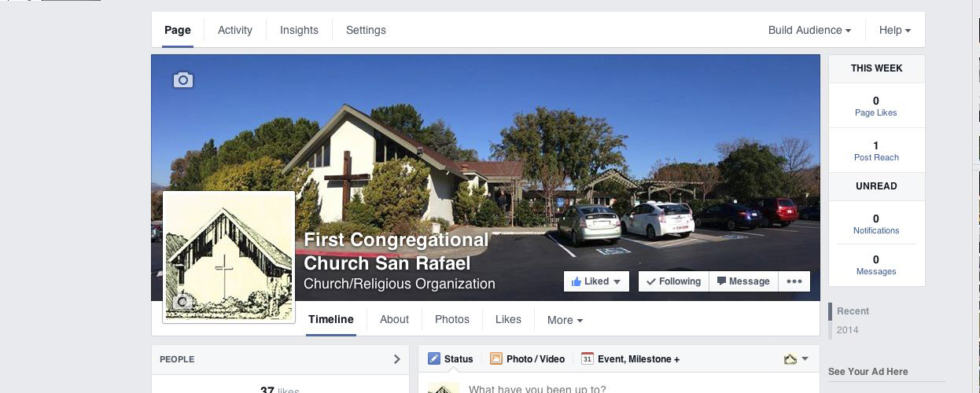Click the Event, Milestone calendar icon

click(587, 358)
